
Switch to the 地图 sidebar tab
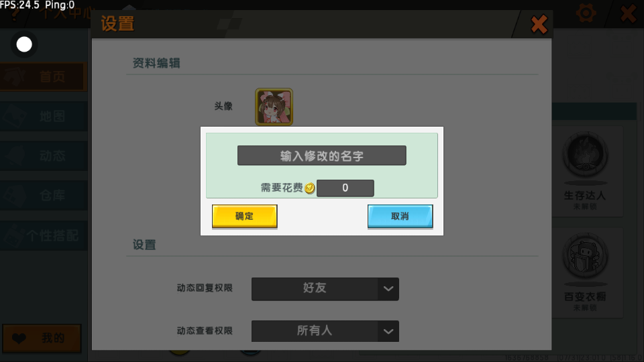43,117
